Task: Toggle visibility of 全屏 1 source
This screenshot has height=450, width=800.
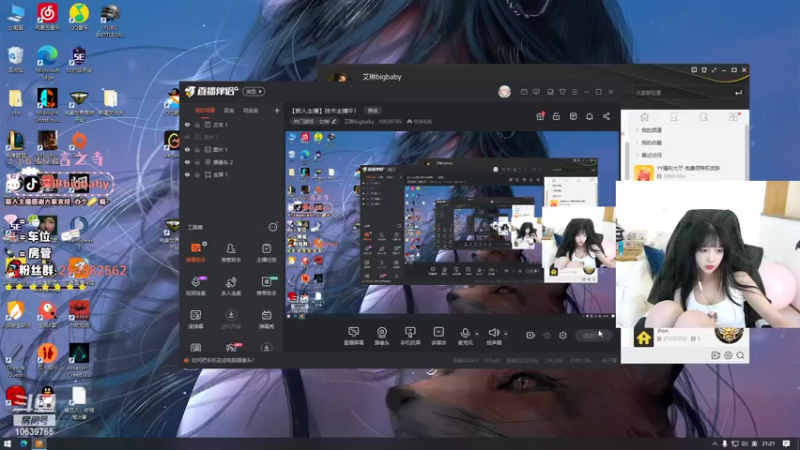Action: pos(187,174)
